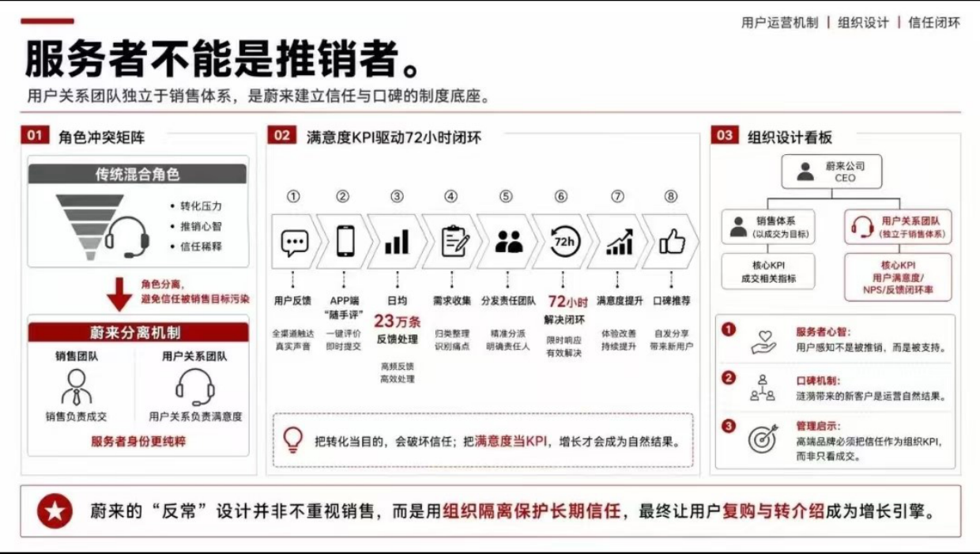Viewport: 980px width, 554px height.
Task: Click the funnel with headset icon
Action: point(102,227)
